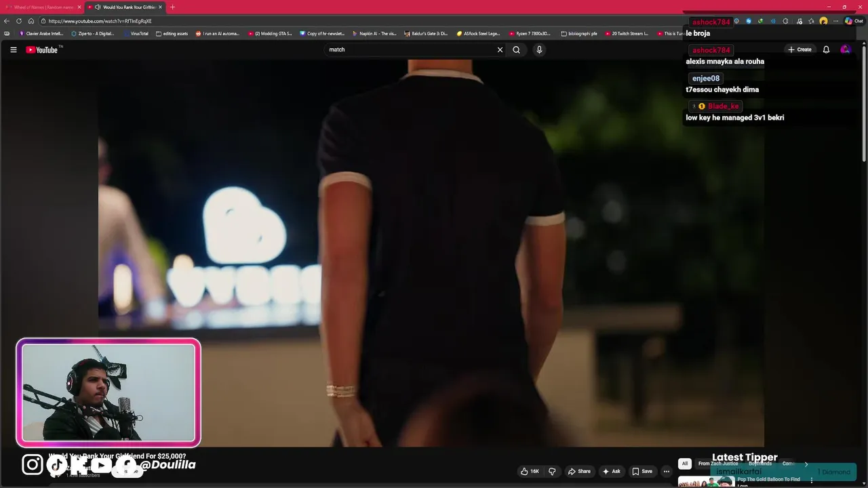Viewport: 868px width, 488px height.
Task: Open VirusTotal bookmark
Action: tap(136, 33)
